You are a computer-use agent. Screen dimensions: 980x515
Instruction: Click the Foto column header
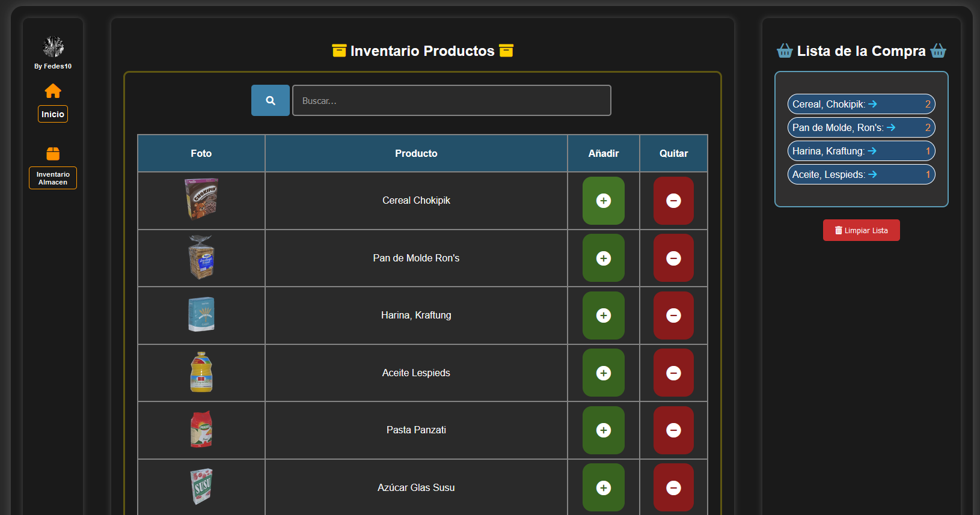coord(201,153)
